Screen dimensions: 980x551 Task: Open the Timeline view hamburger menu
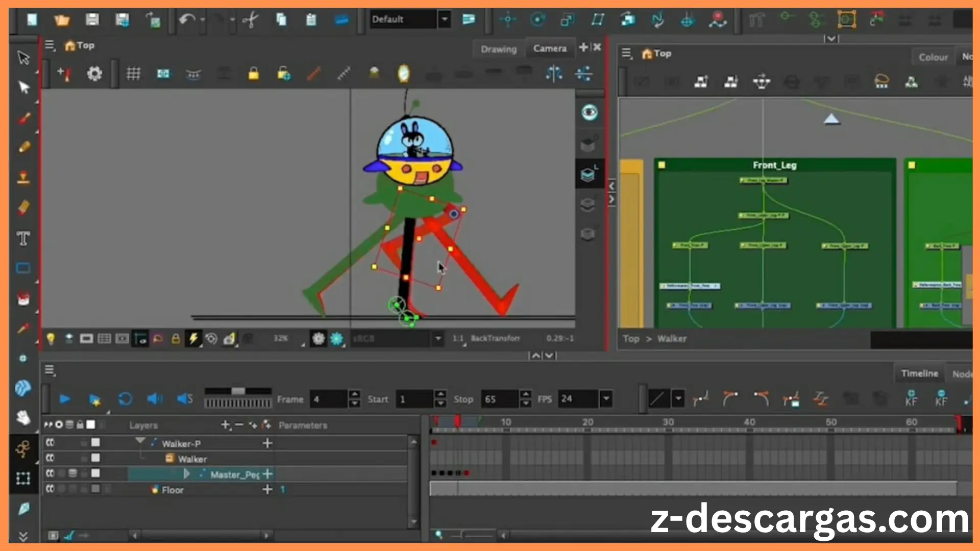(50, 370)
